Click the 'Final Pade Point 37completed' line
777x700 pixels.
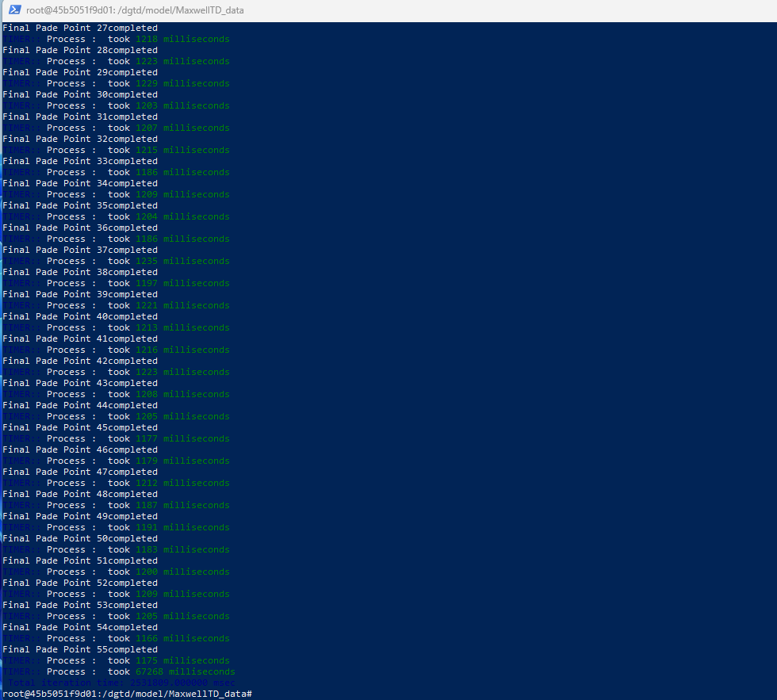coord(80,250)
